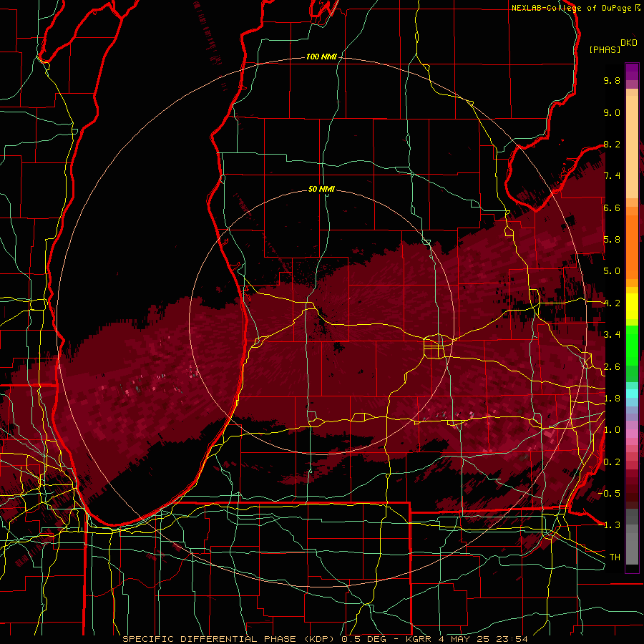Click the [PHAS] units label
This screenshot has width=644, height=644.
pyautogui.click(x=605, y=49)
